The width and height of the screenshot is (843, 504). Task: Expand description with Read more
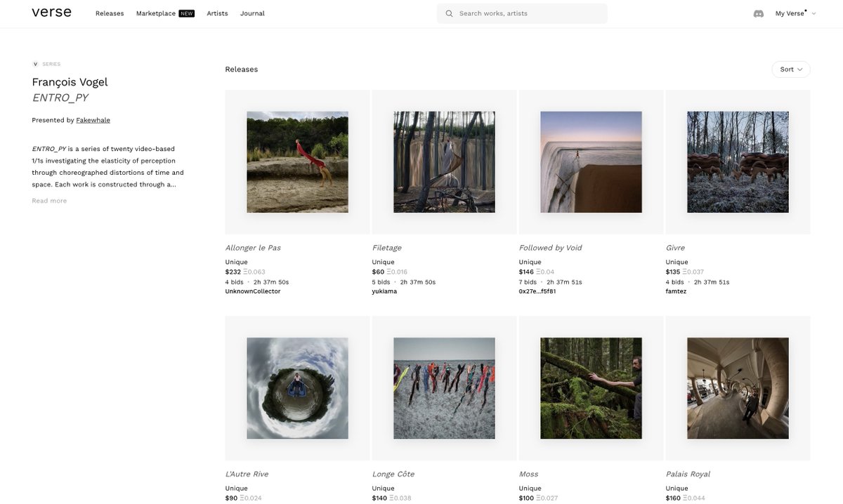pos(49,201)
